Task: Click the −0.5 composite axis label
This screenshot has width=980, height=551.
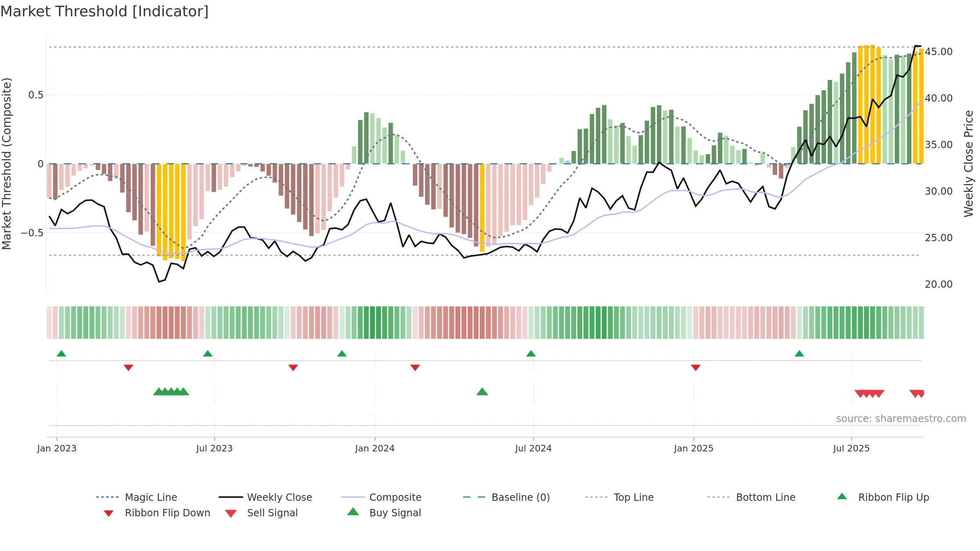Action: [x=32, y=233]
